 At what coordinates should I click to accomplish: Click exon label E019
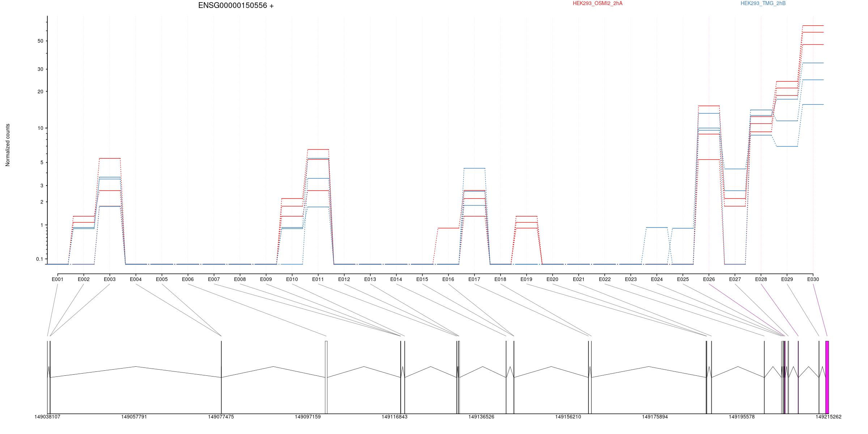(x=526, y=279)
